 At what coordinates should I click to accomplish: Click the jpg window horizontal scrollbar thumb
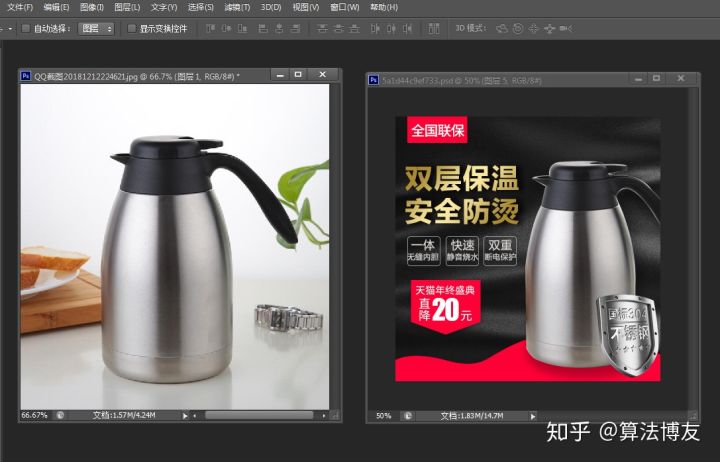coord(259,416)
